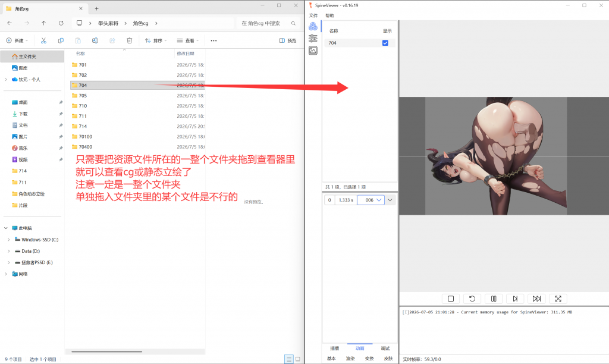Screen dimensions: 609x364
Task: Open the model list panel icon in SpineViewer
Action: [x=313, y=26]
